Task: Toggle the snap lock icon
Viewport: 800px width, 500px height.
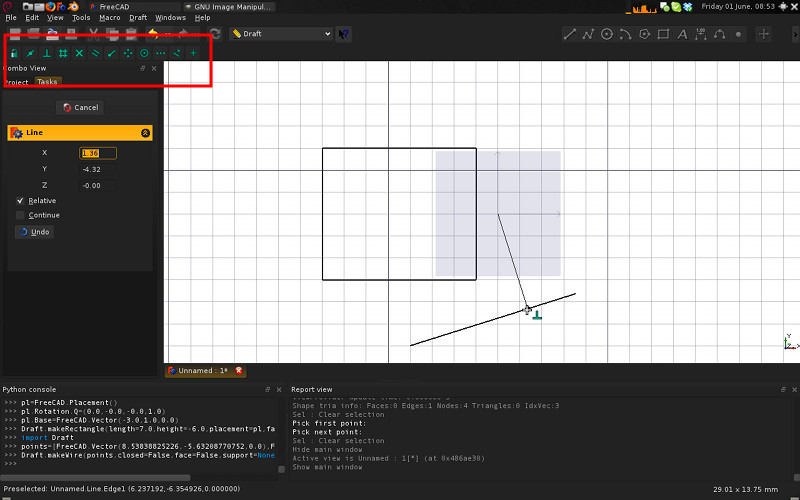Action: click(14, 52)
